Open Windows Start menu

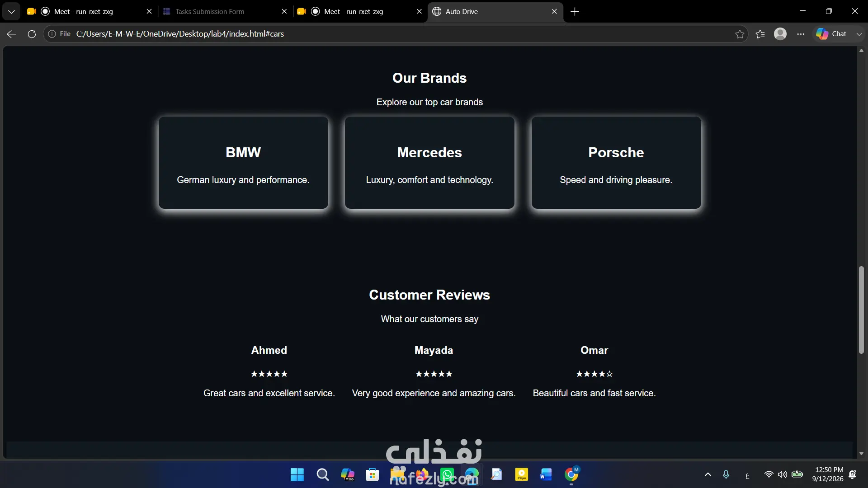297,474
